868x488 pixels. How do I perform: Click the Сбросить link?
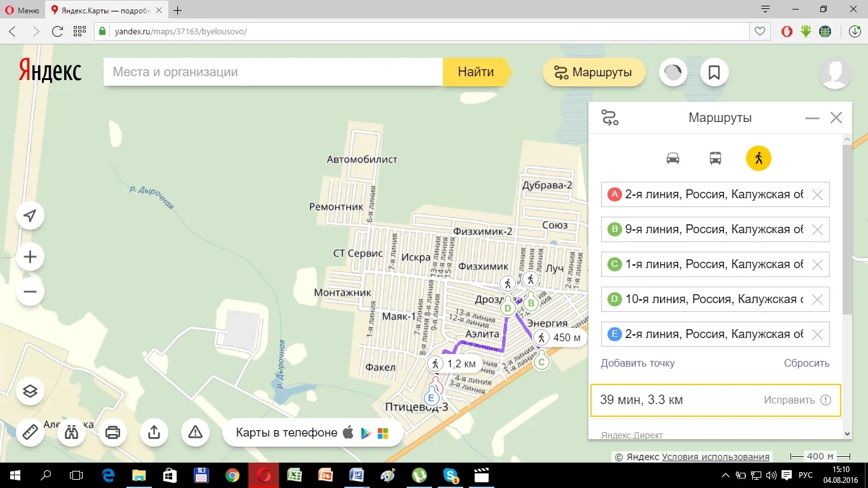pyautogui.click(x=807, y=363)
